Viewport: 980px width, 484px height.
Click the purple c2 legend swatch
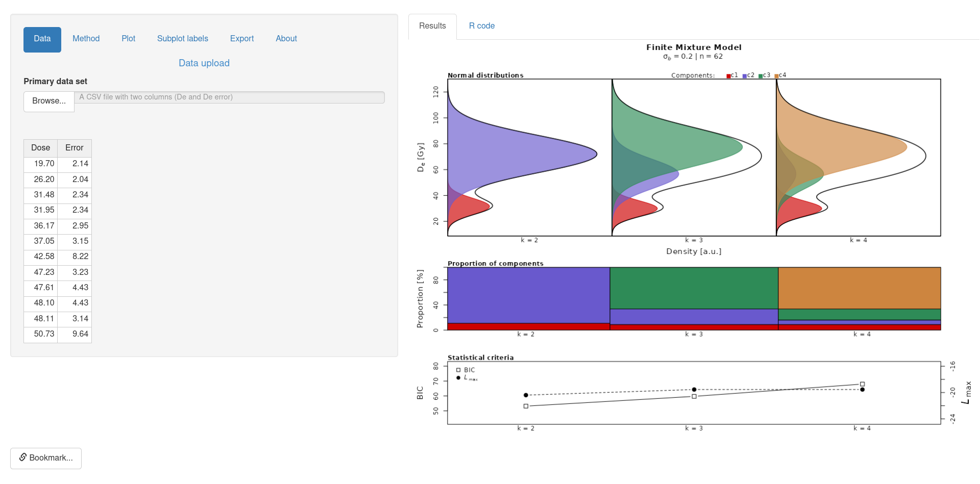click(x=745, y=76)
